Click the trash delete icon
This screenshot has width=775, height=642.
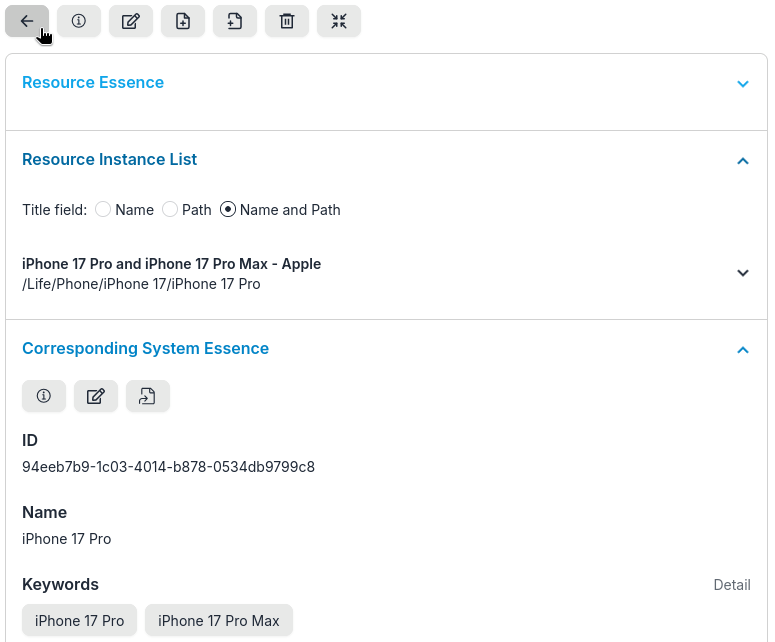tap(287, 21)
